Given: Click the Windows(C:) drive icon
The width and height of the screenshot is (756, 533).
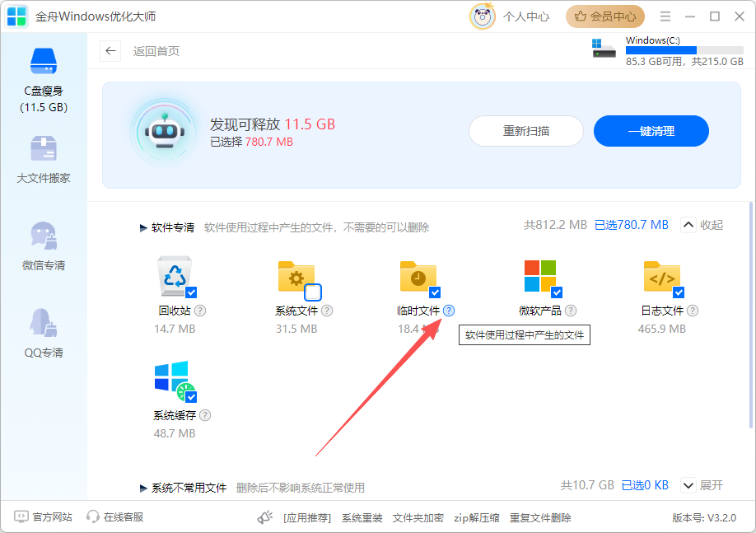Looking at the screenshot, I should [x=604, y=49].
